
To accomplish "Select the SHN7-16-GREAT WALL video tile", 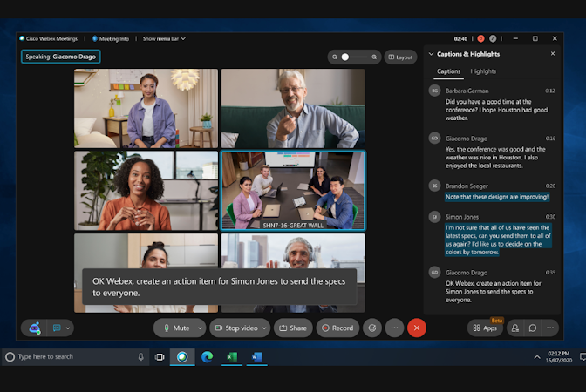I will [293, 191].
